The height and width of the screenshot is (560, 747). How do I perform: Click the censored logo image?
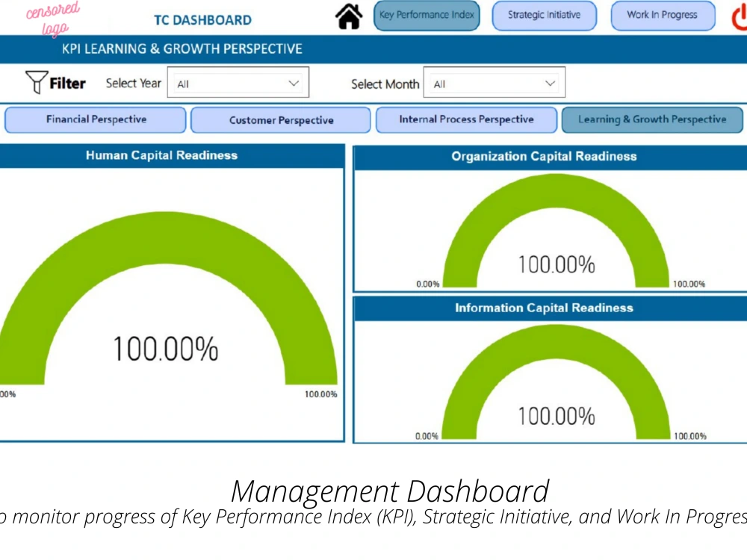pos(52,19)
